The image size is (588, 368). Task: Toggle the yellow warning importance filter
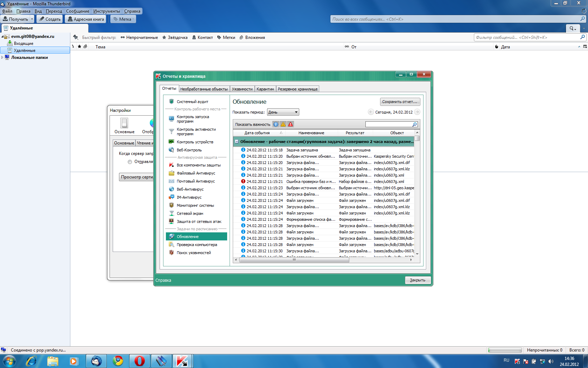(x=283, y=124)
